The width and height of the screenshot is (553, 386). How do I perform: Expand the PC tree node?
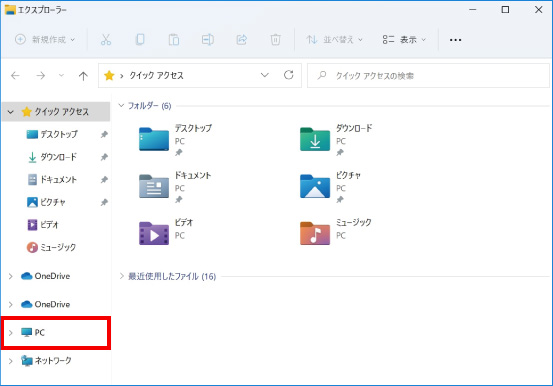pos(11,333)
